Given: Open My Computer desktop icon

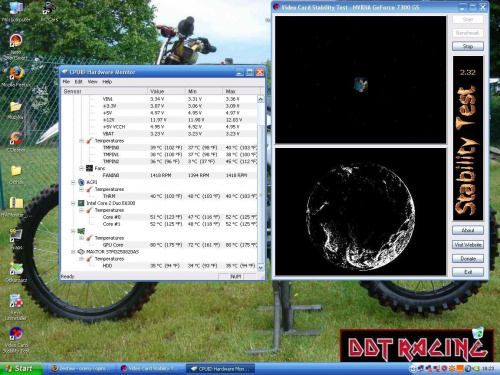Looking at the screenshot, I should tap(16, 12).
